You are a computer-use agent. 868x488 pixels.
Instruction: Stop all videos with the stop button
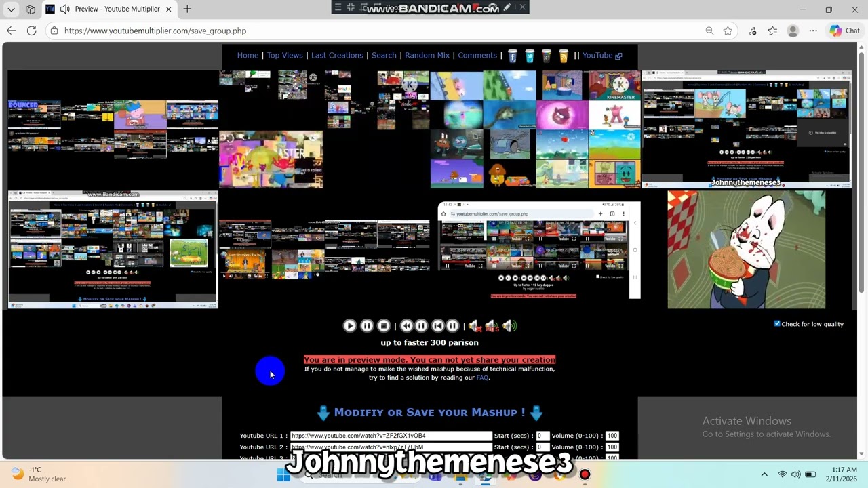click(x=384, y=326)
